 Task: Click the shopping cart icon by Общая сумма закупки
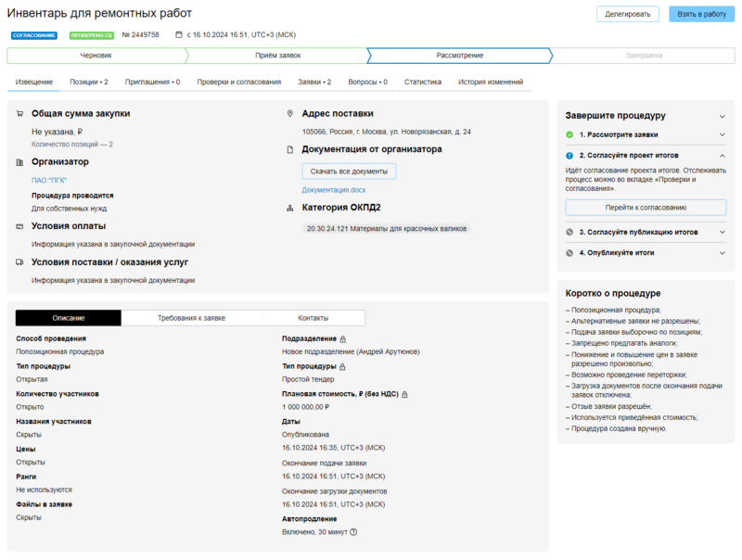pyautogui.click(x=20, y=114)
